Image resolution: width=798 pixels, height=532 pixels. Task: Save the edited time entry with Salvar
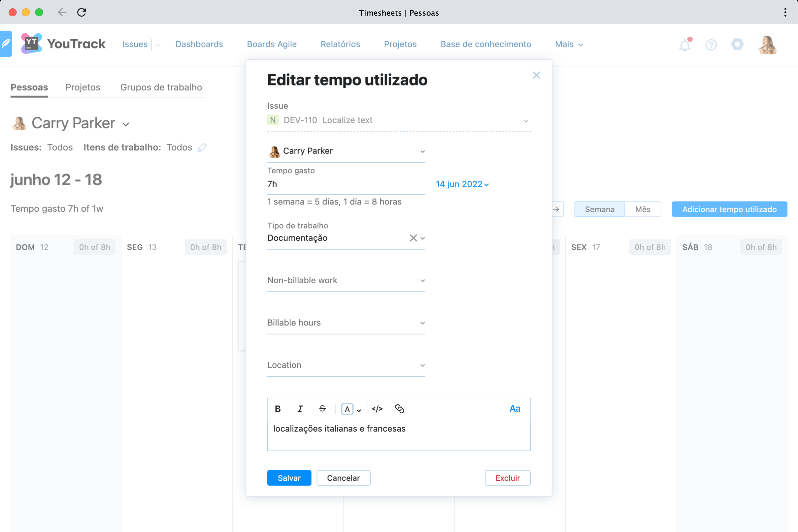(289, 478)
